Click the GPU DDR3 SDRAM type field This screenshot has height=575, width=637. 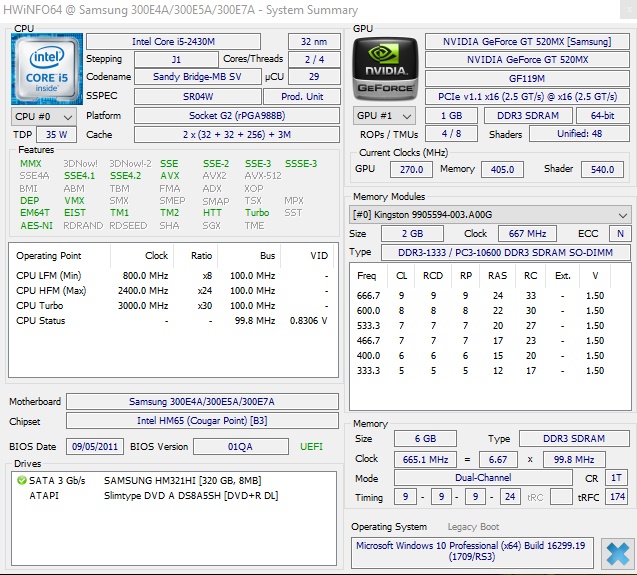click(x=528, y=116)
